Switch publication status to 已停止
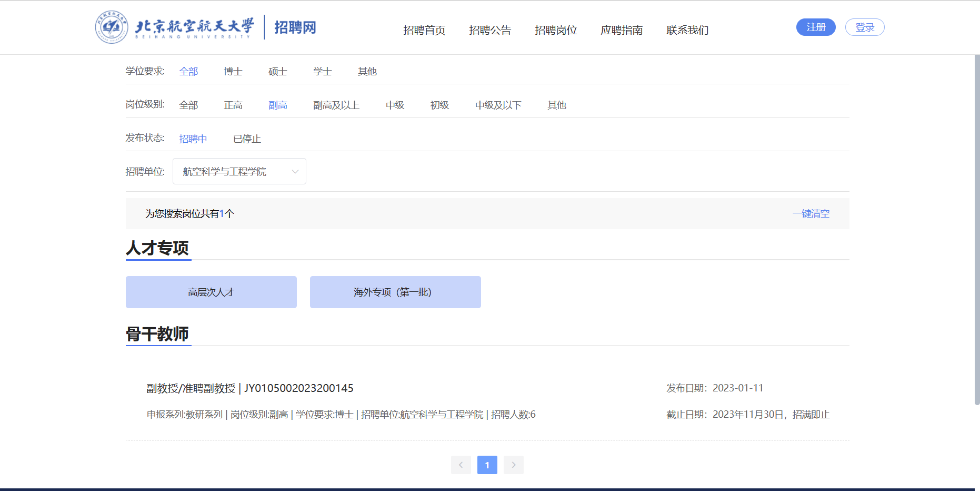The width and height of the screenshot is (980, 491). point(247,139)
